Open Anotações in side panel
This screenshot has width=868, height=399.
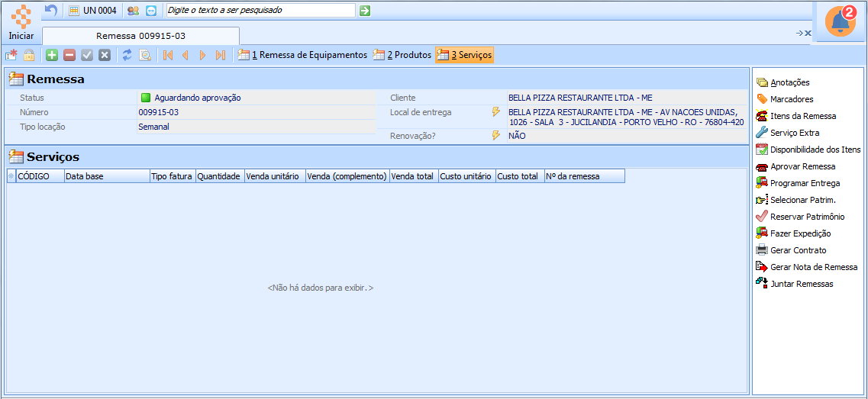(783, 82)
